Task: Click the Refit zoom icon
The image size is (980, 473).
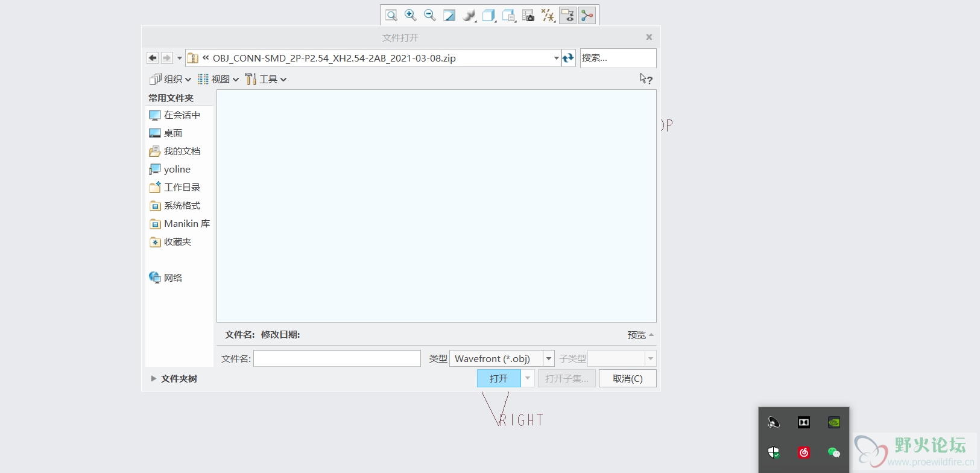Action: coord(391,15)
